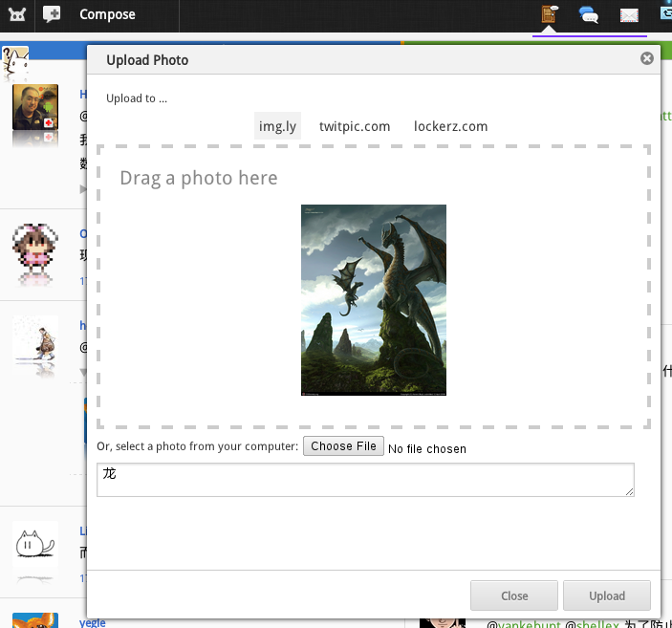Viewport: 672px width, 628px height.
Task: Select img.ly upload service
Action: [277, 126]
